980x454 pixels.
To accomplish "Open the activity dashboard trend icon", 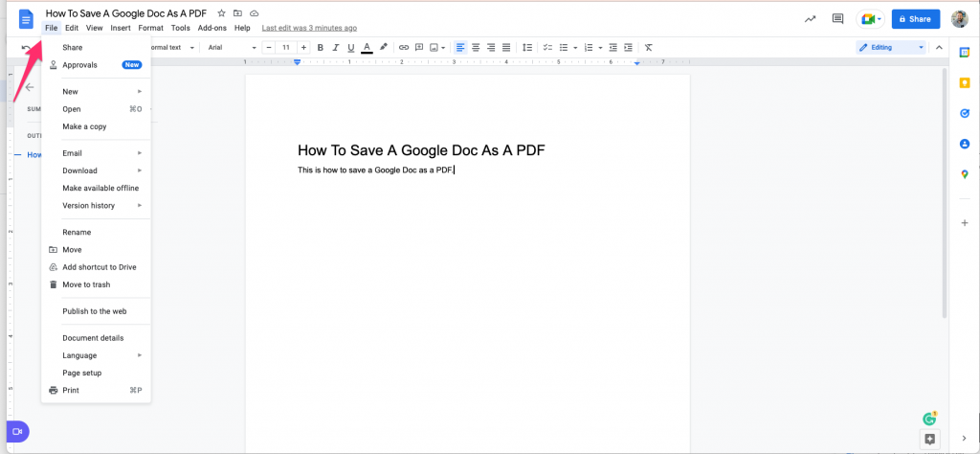I will 810,19.
